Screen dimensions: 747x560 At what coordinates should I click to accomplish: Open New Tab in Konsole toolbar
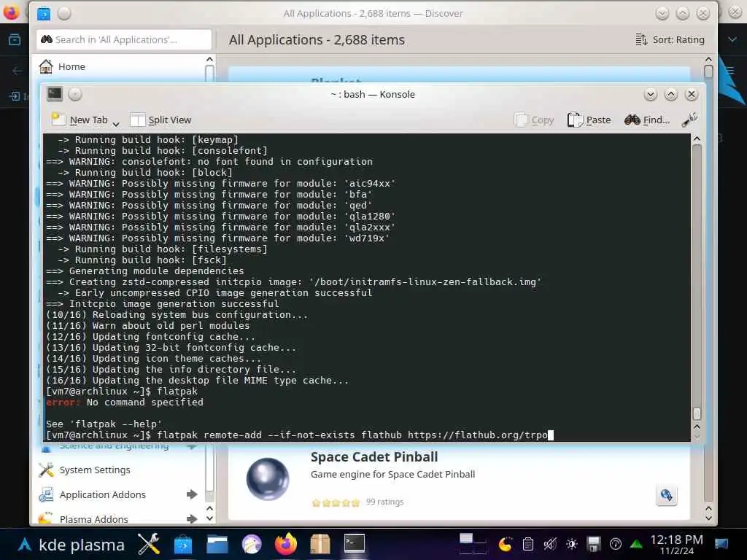coord(79,120)
